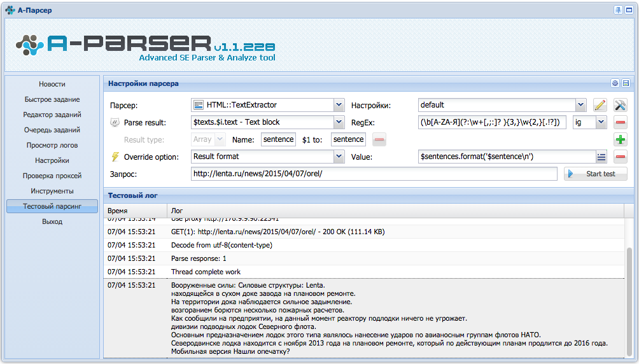The image size is (639, 364).
Task: Click the Start test button
Action: coord(595,174)
